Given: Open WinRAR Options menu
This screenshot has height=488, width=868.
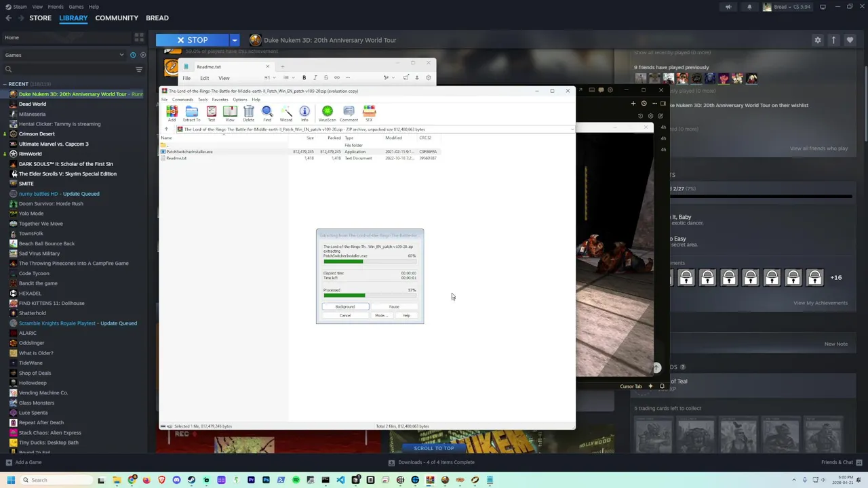Looking at the screenshot, I should 240,100.
